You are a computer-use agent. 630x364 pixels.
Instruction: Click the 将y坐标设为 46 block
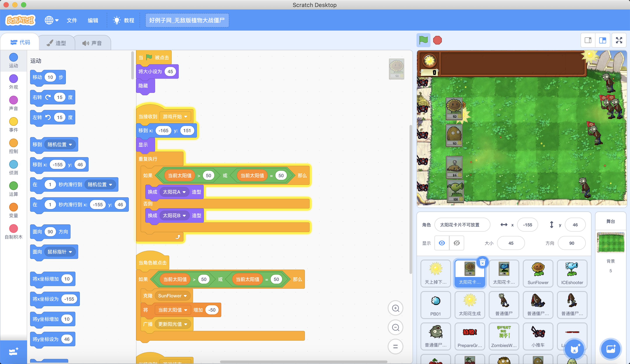[x=52, y=339]
